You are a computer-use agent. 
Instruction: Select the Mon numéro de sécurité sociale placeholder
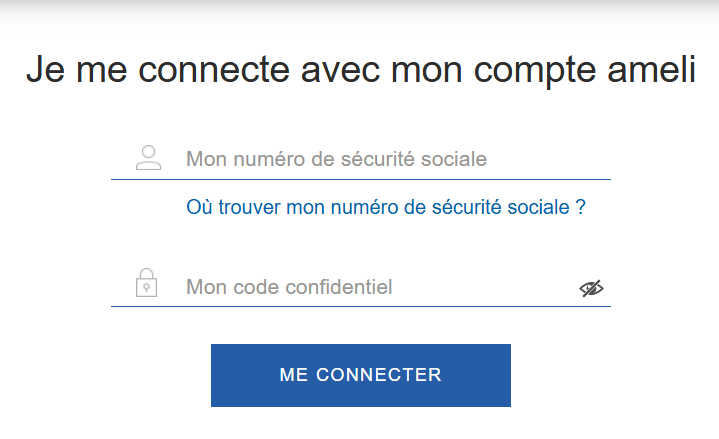(336, 159)
